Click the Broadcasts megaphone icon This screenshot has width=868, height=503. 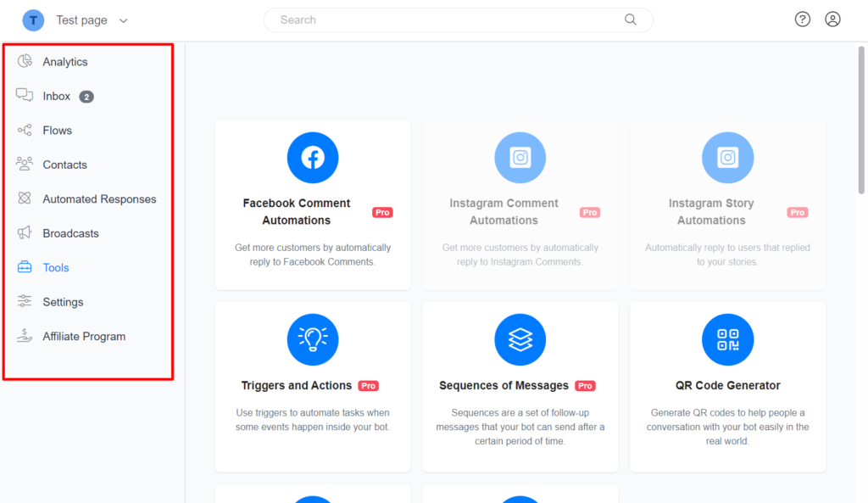pyautogui.click(x=25, y=232)
